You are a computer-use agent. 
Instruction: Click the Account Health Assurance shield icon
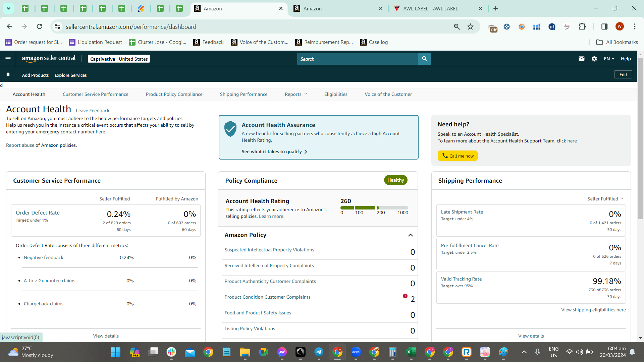coord(230,129)
